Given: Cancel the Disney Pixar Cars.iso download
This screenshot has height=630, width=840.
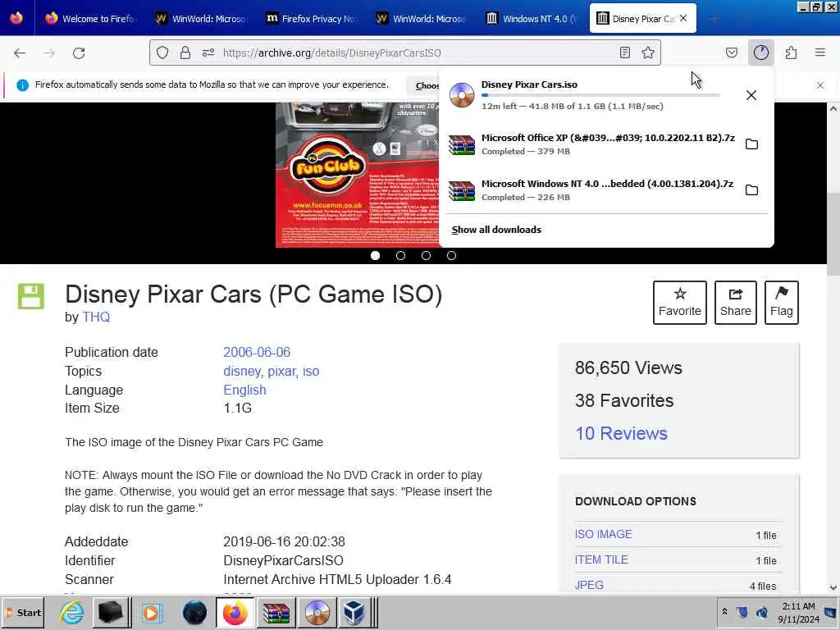Looking at the screenshot, I should point(751,95).
